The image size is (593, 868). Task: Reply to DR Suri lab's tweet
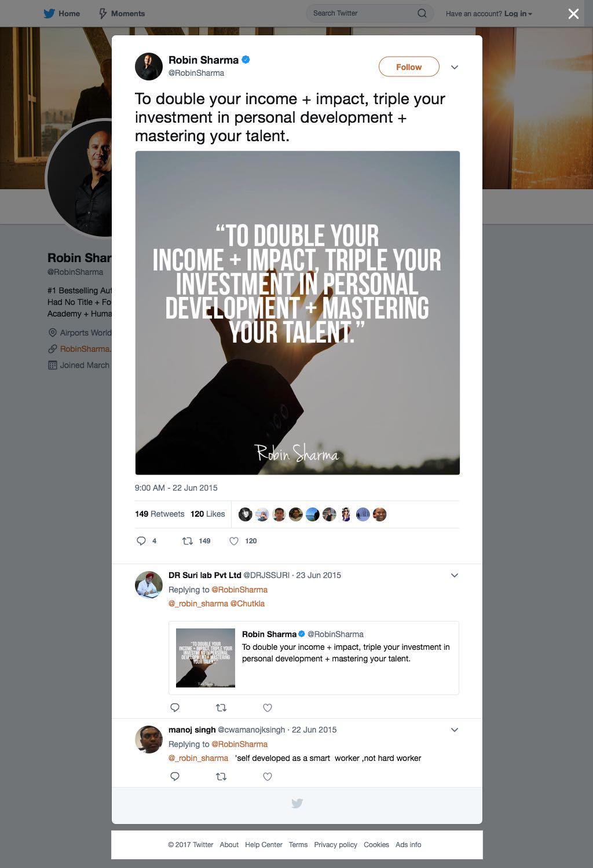pos(175,707)
